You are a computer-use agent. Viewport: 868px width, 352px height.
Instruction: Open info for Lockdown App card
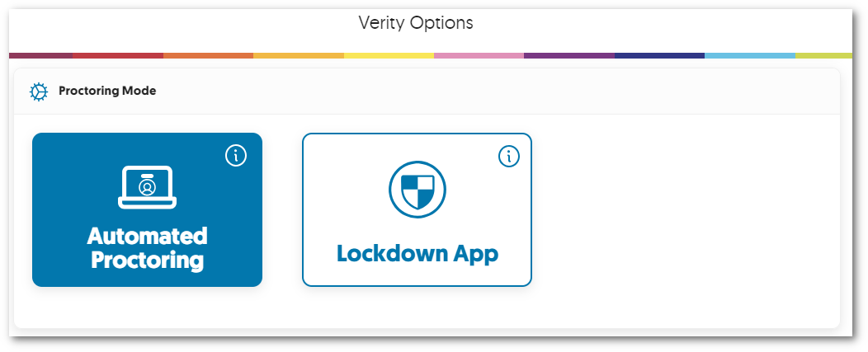pyautogui.click(x=509, y=155)
